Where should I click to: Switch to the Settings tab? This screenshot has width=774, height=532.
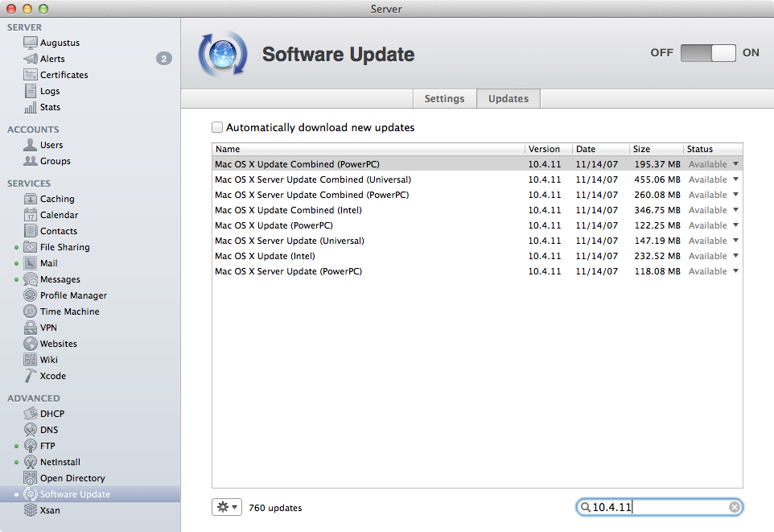click(x=444, y=98)
